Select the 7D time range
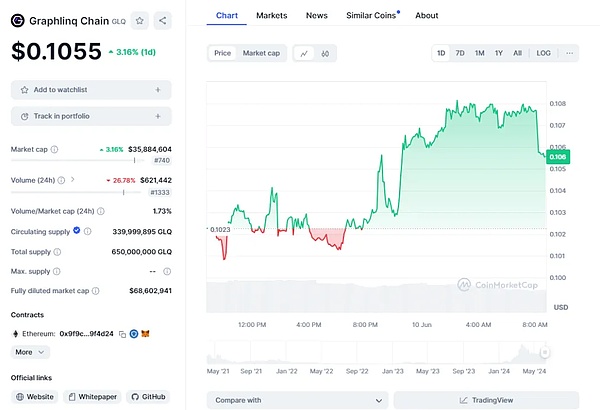Screen dimensions: 600x410 click(460, 53)
